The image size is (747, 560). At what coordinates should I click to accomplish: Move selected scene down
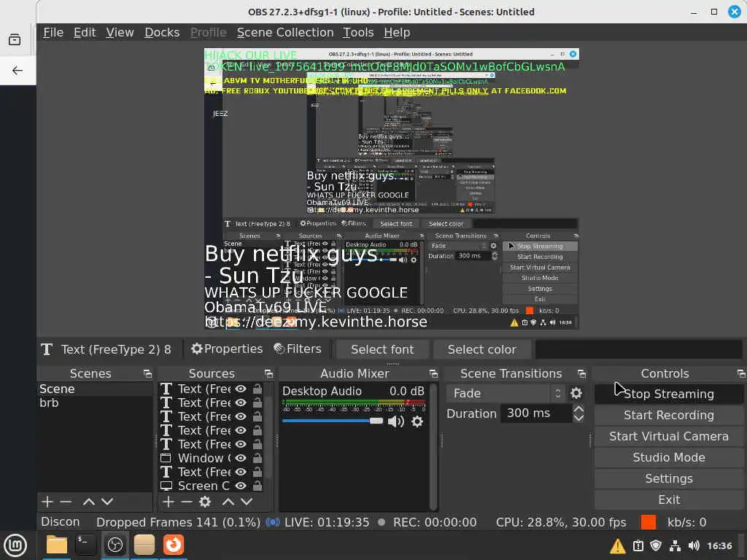coord(107,502)
